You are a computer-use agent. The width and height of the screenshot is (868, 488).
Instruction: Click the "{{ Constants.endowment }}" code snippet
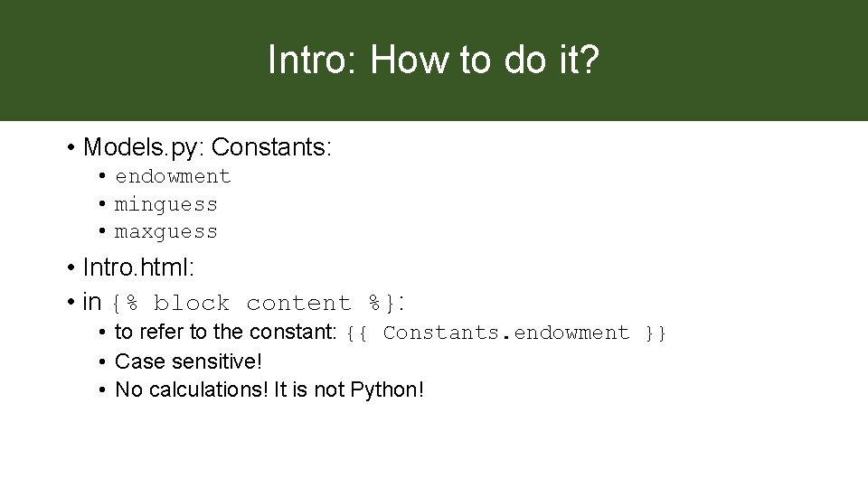pyautogui.click(x=507, y=333)
